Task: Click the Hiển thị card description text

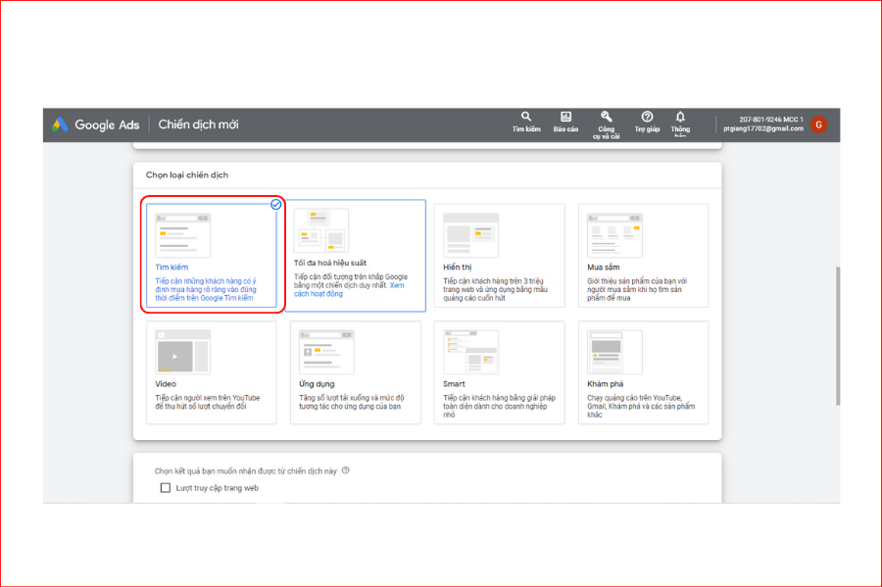Action: [495, 289]
